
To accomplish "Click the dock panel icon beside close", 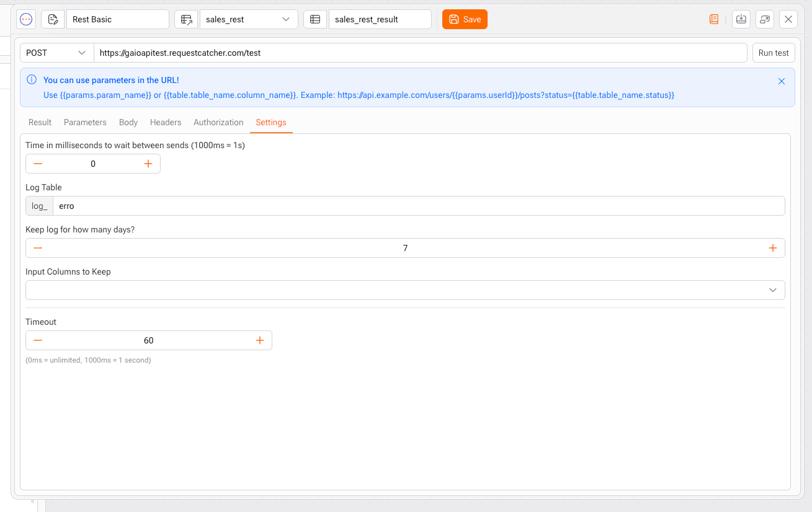I will [x=765, y=19].
